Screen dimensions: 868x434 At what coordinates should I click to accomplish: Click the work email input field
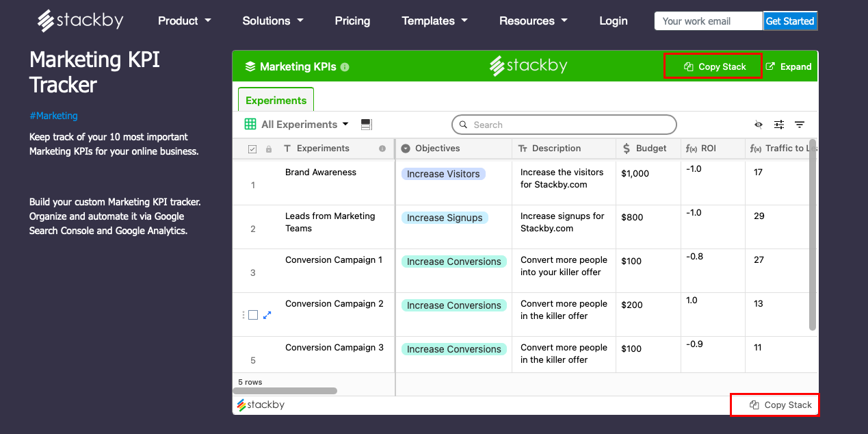[x=709, y=21]
